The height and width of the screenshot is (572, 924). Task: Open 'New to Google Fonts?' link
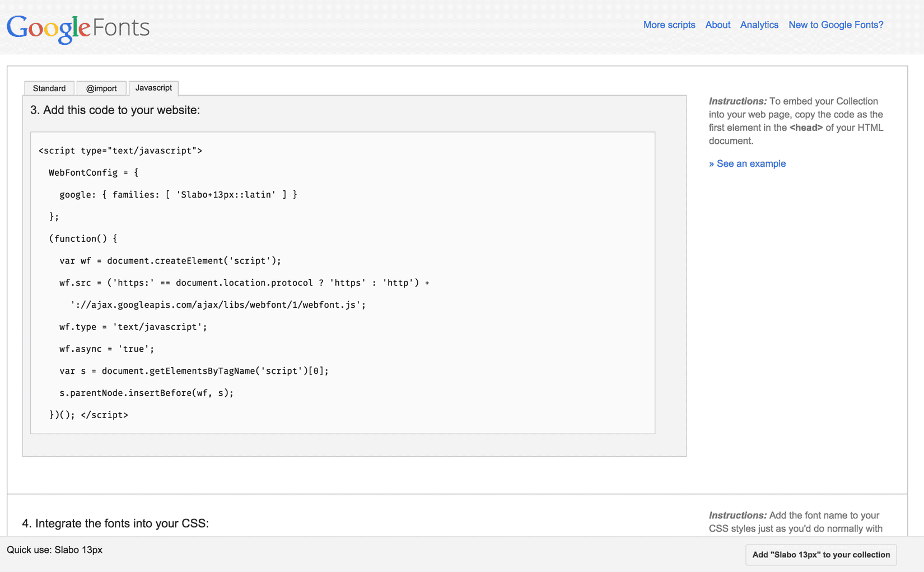point(836,25)
